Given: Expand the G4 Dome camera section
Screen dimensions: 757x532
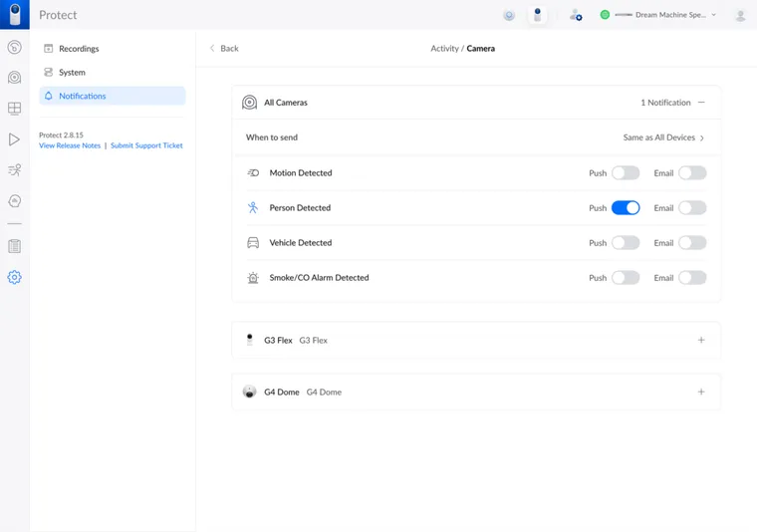Looking at the screenshot, I should point(701,392).
